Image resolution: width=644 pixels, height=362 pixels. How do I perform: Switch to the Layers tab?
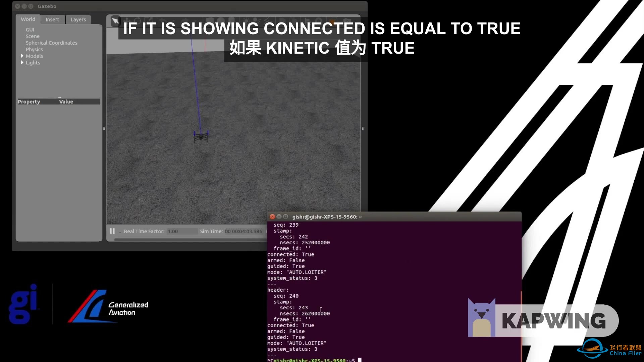point(78,19)
